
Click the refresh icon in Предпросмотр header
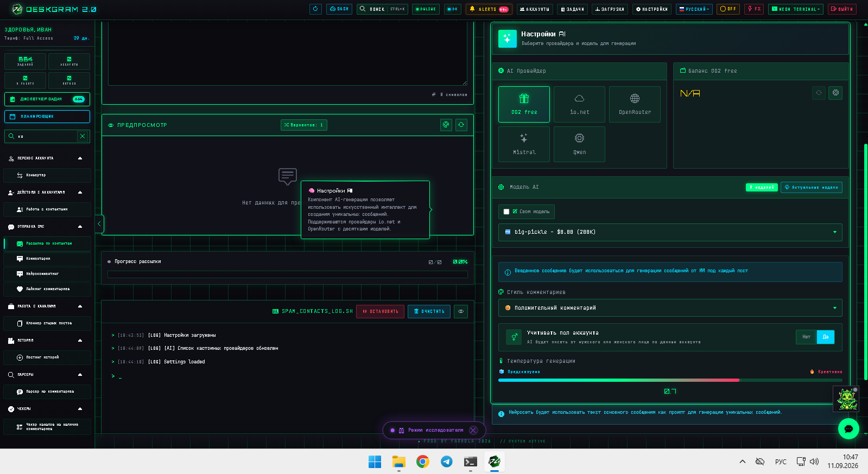461,125
